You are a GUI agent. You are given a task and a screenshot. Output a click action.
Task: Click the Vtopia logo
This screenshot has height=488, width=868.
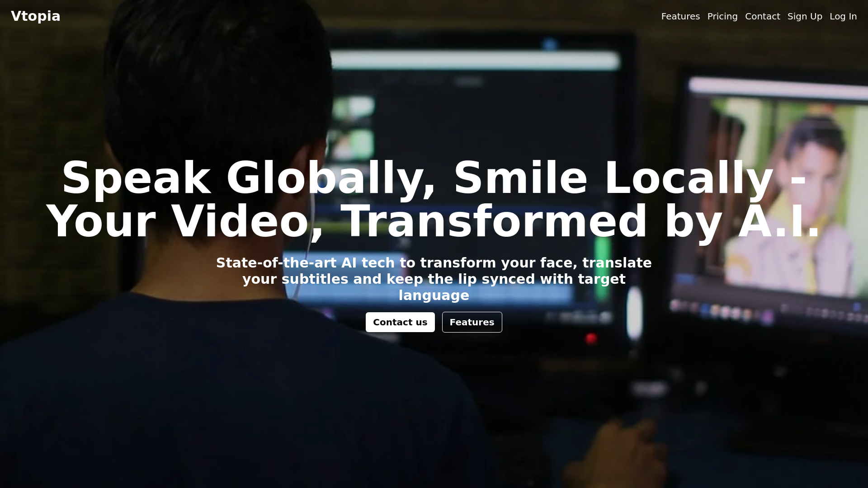pos(36,16)
